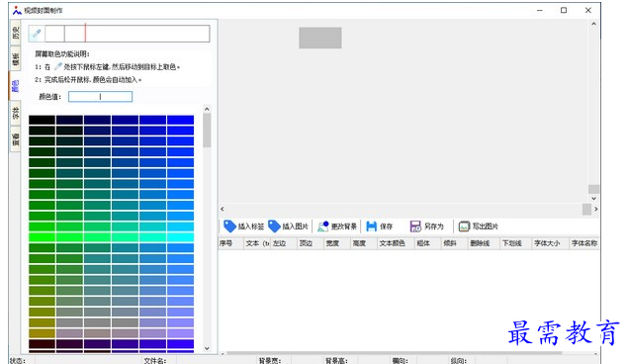This screenshot has height=364, width=628.
Task: Click the eyedropper screen color picker
Action: tap(37, 34)
